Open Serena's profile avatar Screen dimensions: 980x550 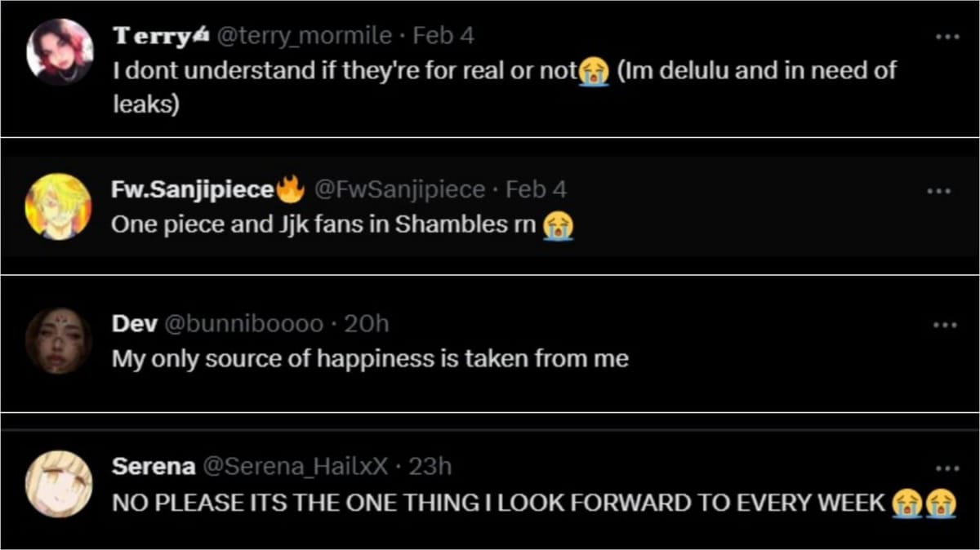[58, 482]
